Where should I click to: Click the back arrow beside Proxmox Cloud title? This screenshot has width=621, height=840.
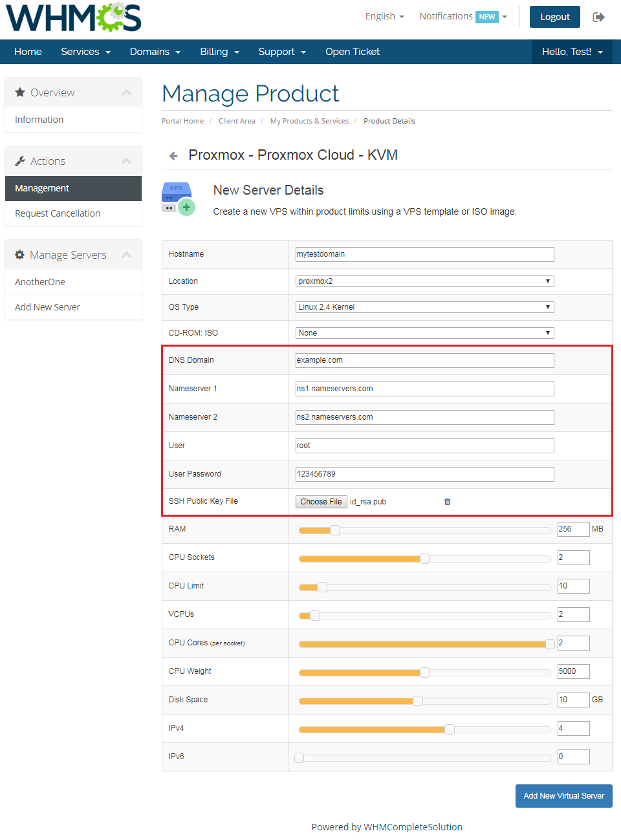tap(173, 156)
